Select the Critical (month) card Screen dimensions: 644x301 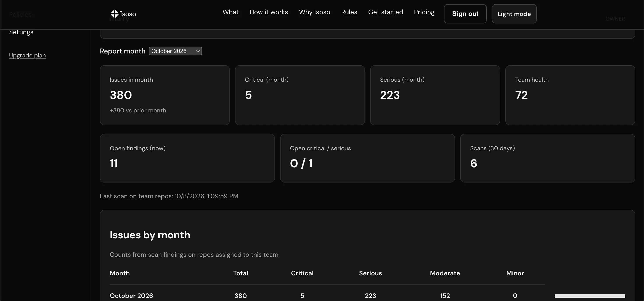point(300,95)
